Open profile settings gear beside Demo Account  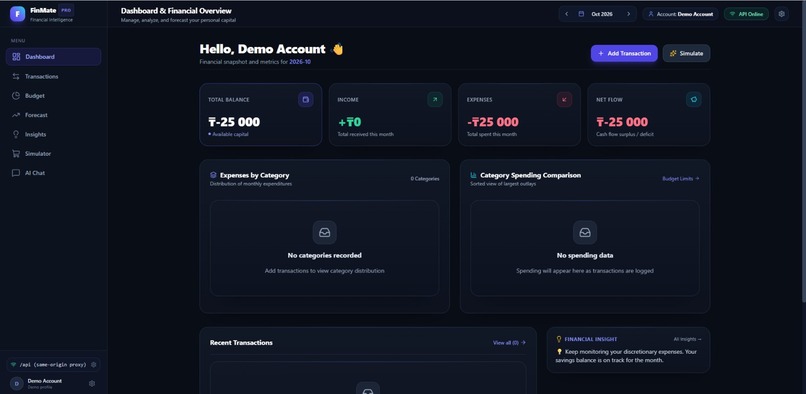(92, 384)
